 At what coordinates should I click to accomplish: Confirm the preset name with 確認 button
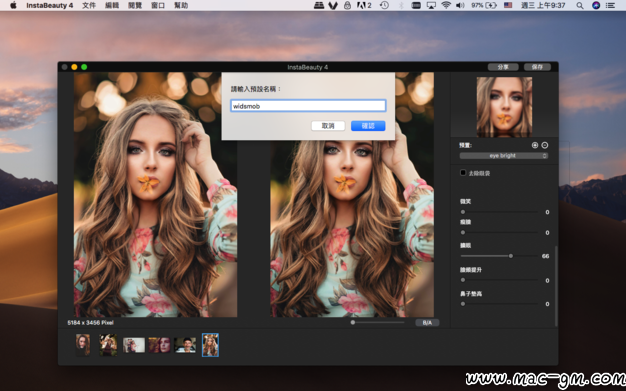click(368, 126)
